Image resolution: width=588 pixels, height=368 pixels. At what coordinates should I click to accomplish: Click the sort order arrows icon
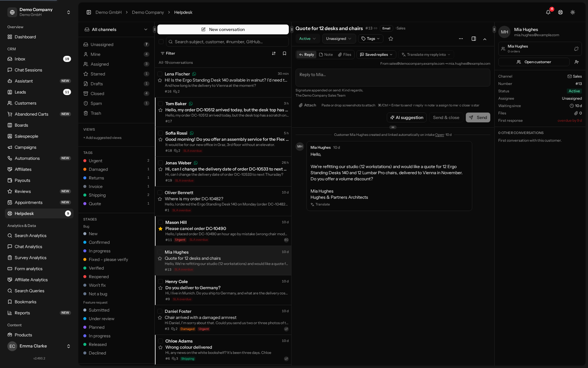[274, 53]
